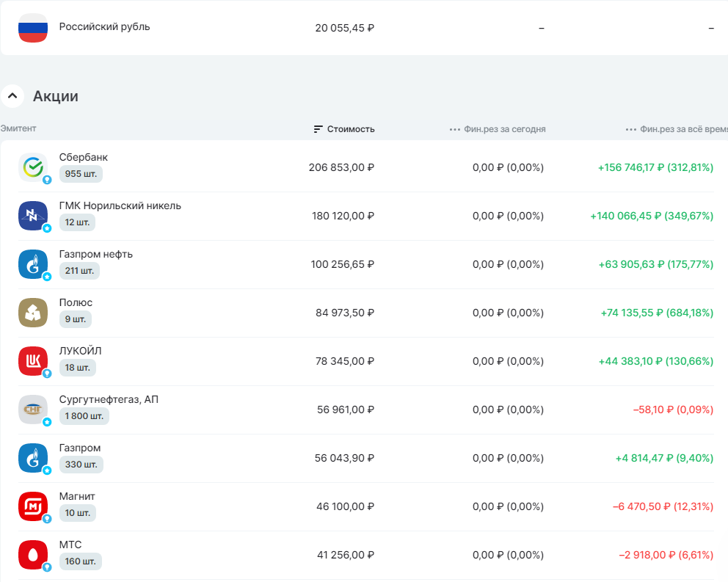Click the result +156 746,17 ₽ (312,81%)
Image resolution: width=728 pixels, height=582 pixels.
(x=655, y=167)
